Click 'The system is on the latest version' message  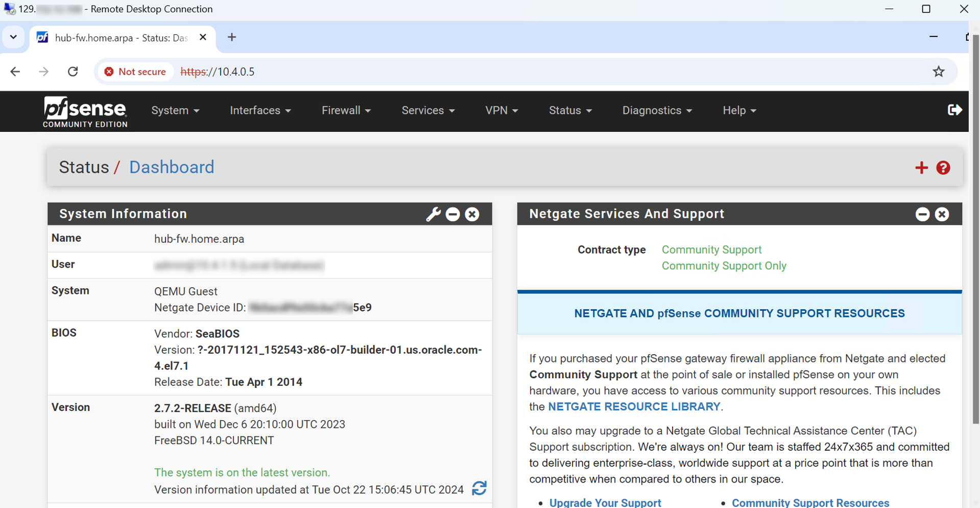click(x=242, y=473)
